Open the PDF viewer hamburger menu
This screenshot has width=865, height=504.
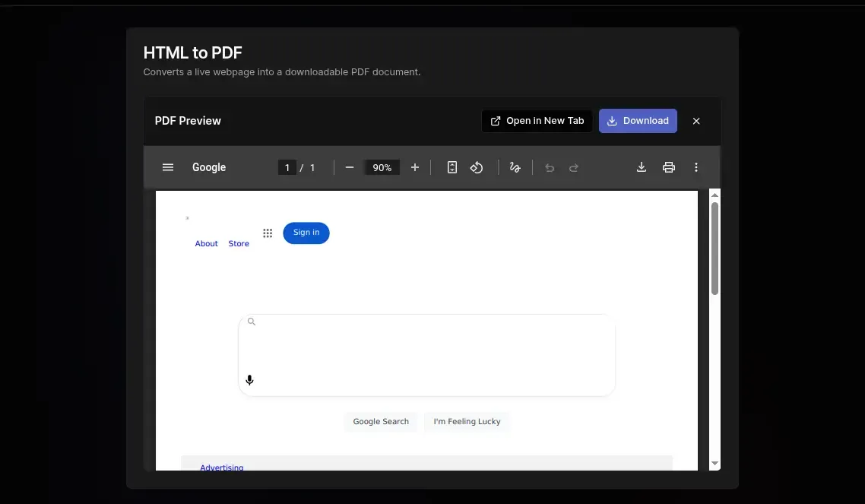pyautogui.click(x=168, y=167)
